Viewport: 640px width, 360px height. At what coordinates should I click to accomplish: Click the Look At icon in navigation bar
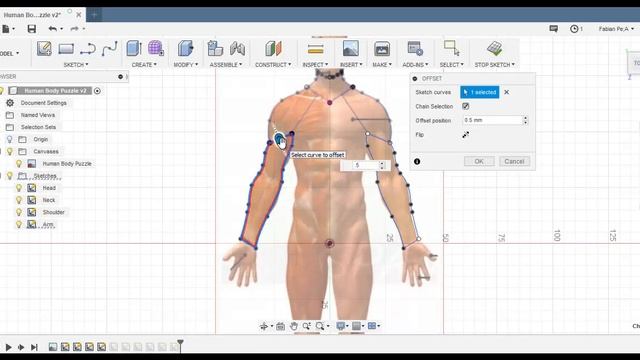280,326
